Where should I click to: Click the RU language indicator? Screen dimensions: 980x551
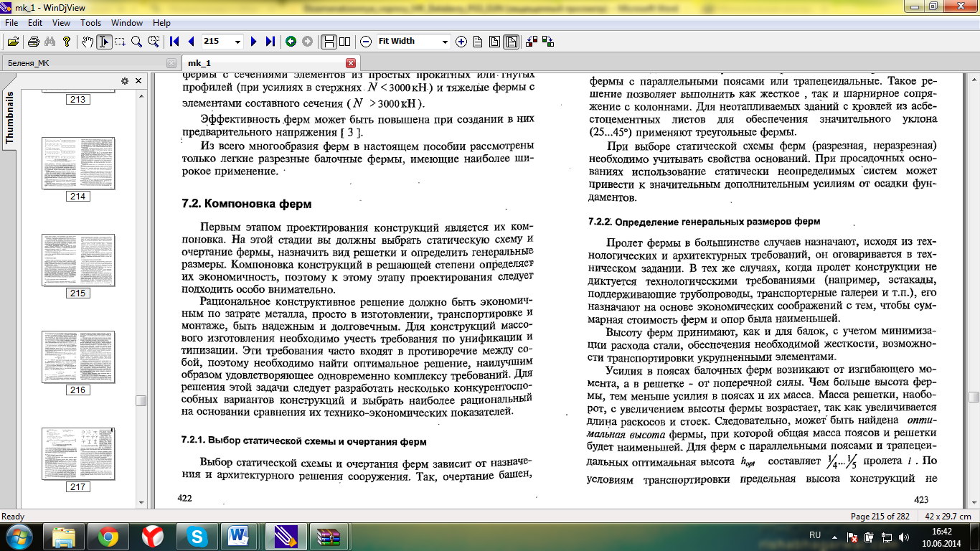(815, 535)
